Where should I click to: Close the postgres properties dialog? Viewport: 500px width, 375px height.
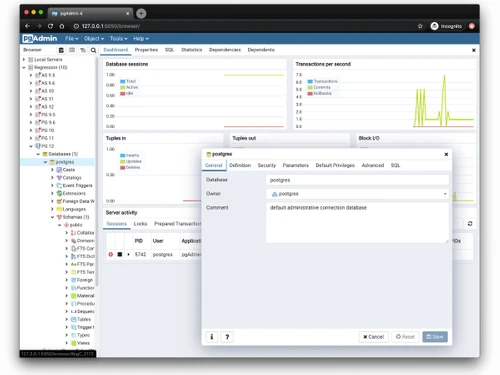click(x=446, y=154)
